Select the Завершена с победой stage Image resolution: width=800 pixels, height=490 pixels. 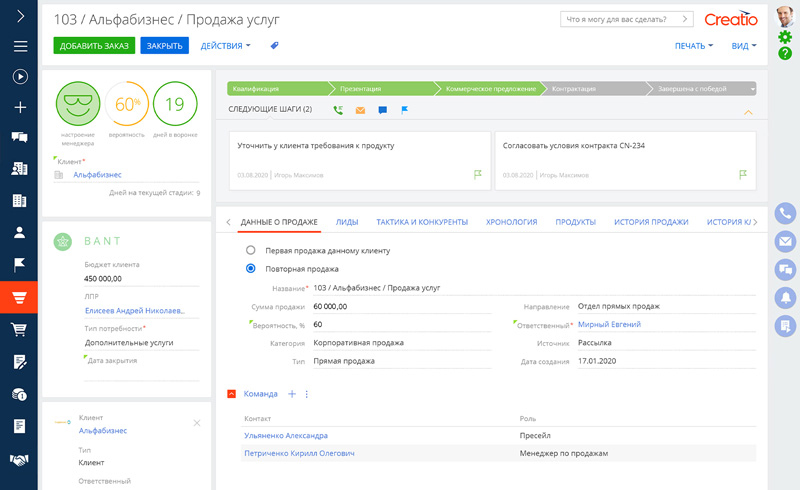point(699,89)
